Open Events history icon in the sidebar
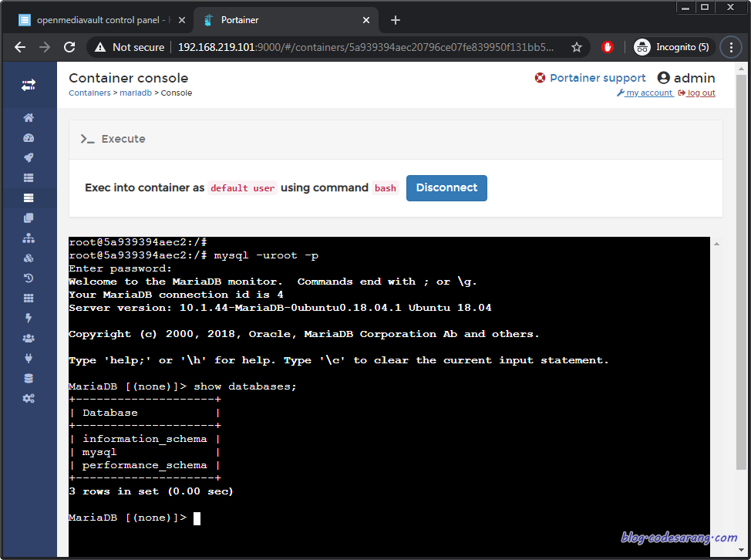Viewport: 751px width, 560px height. tap(29, 278)
